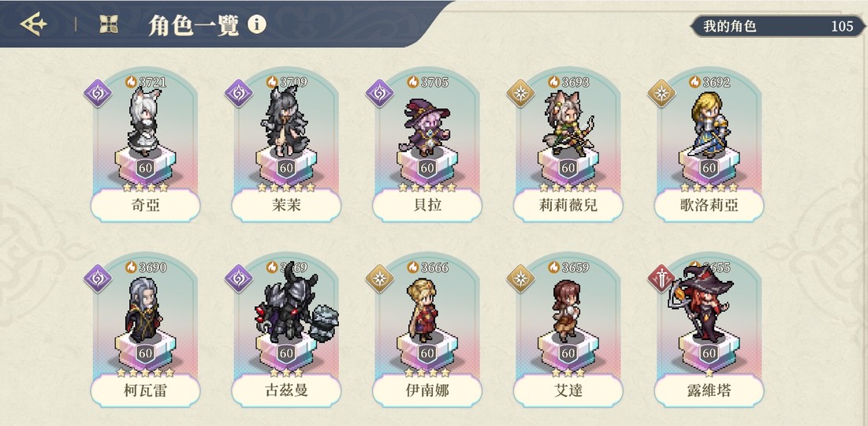Click the star rating row under 露維塔
Viewport: 868px width, 426px height.
(x=709, y=373)
